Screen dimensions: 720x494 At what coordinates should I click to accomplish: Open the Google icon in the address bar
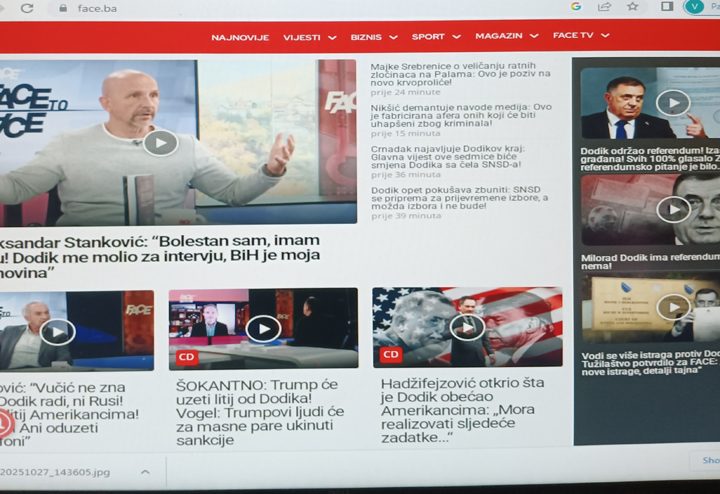[576, 6]
